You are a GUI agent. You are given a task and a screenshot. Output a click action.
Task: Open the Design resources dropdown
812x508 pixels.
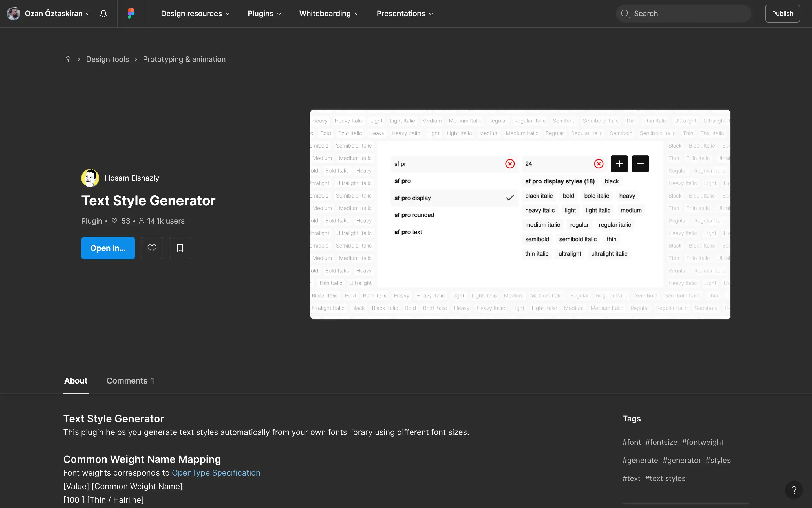(x=195, y=14)
